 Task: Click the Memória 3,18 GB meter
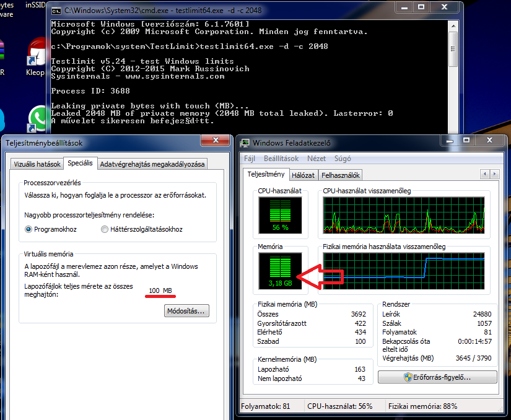(x=280, y=271)
